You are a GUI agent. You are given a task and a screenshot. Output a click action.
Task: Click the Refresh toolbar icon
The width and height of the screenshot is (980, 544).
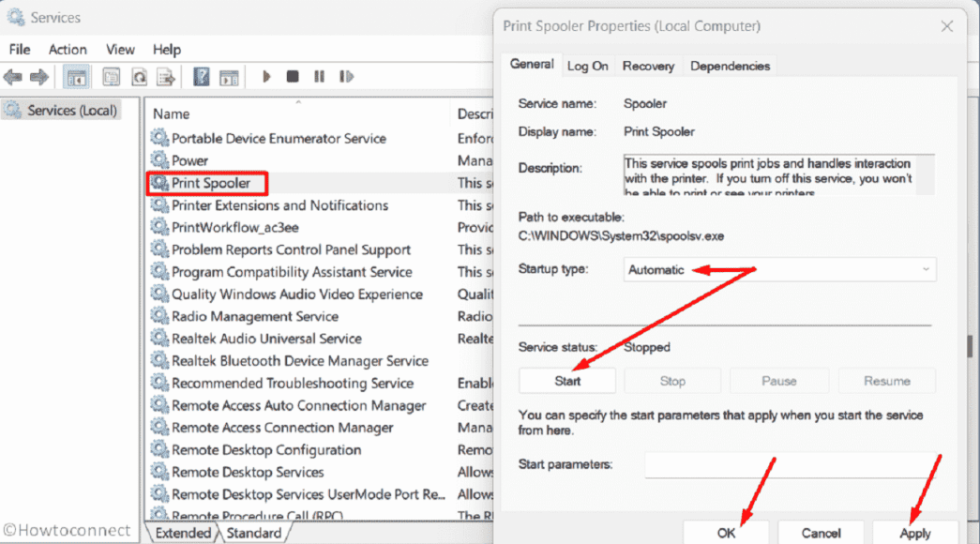[139, 77]
